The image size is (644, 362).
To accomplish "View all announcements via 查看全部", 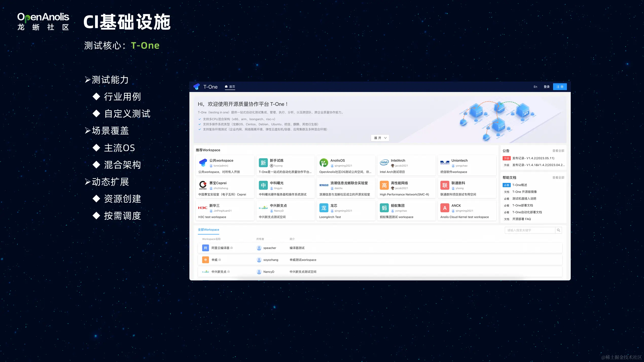I will click(558, 151).
